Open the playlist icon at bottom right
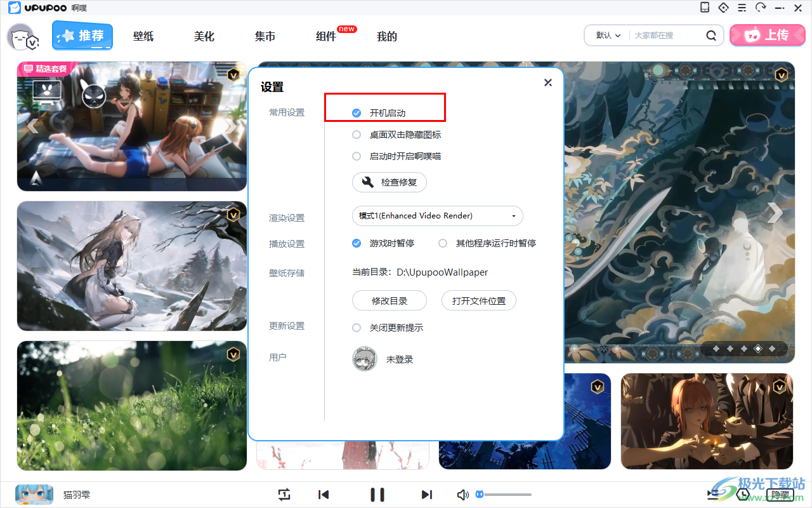812x508 pixels. pyautogui.click(x=713, y=494)
